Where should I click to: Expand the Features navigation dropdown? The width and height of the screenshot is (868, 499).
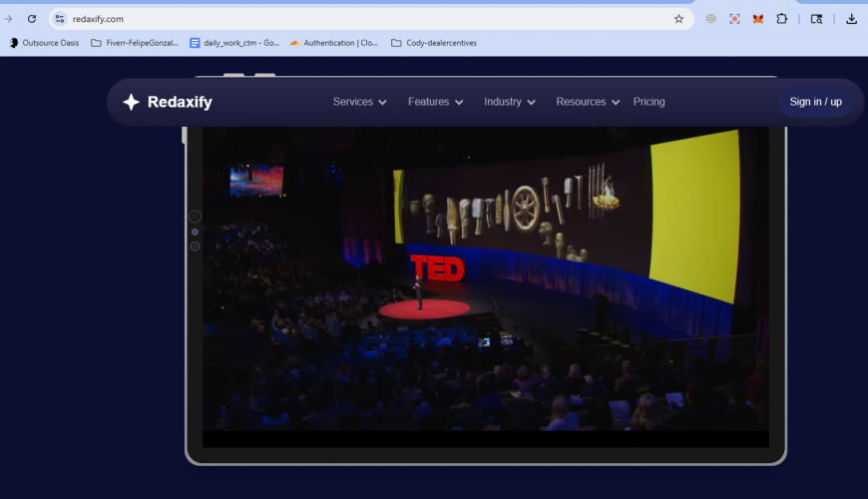436,102
